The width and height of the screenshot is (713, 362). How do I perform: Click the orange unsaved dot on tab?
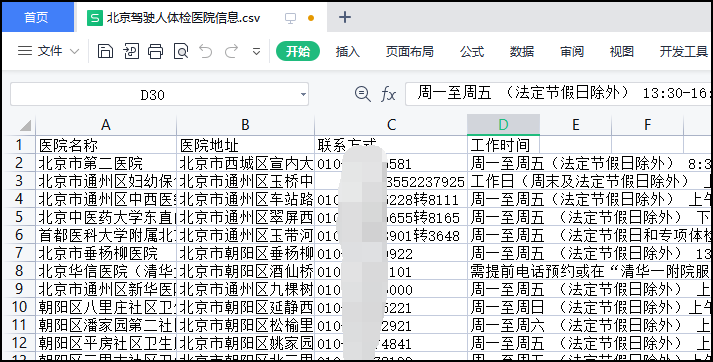tap(311, 18)
